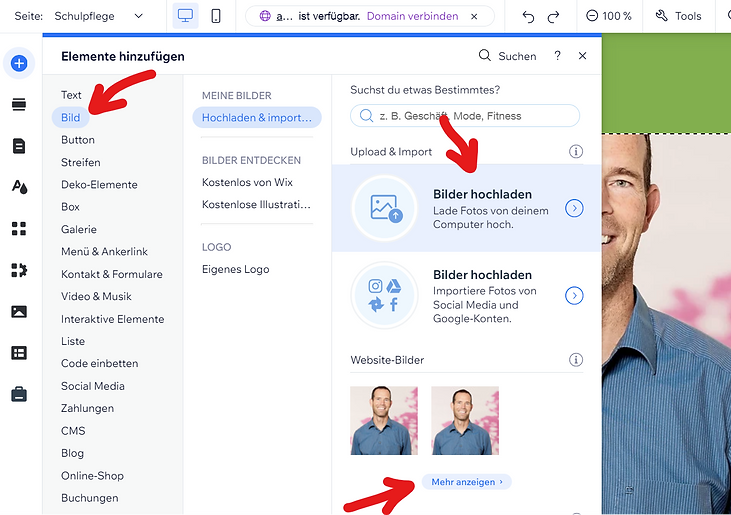Select Liste category

(73, 341)
